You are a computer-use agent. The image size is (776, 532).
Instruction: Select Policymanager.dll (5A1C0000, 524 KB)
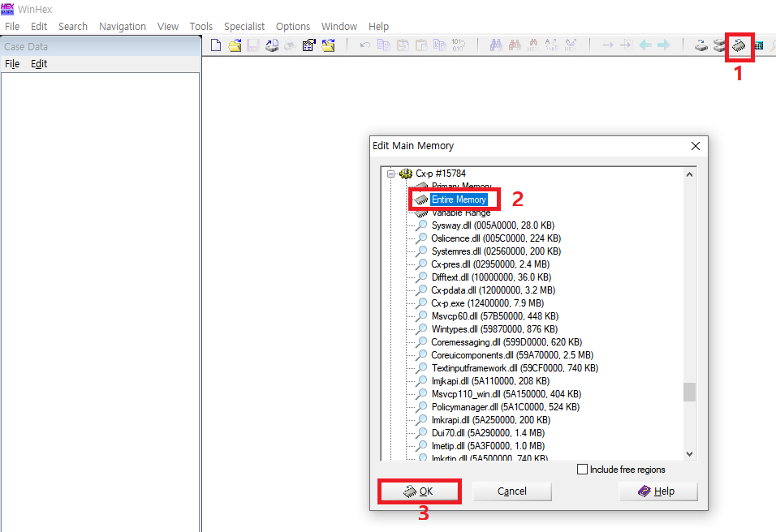tap(505, 407)
